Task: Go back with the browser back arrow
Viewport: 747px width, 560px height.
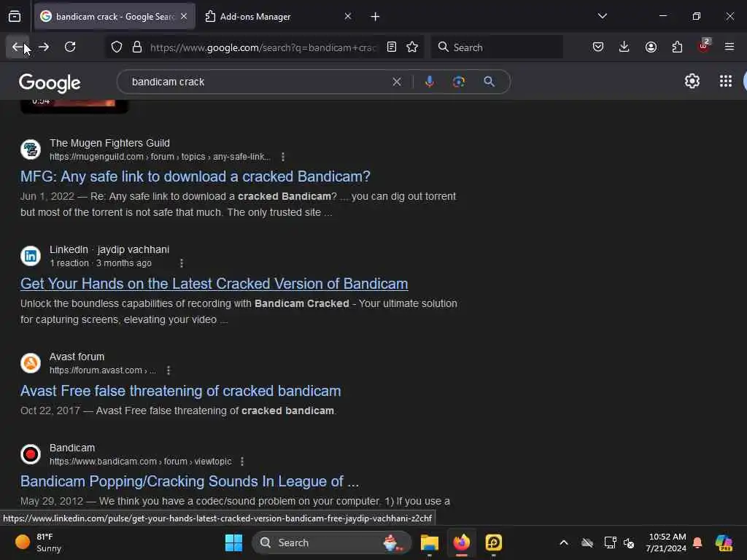Action: click(18, 47)
